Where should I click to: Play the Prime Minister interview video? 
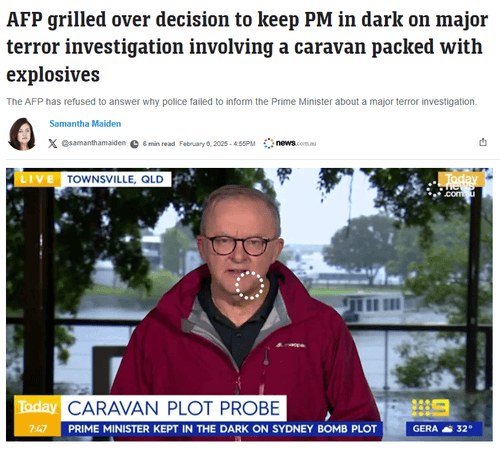tap(249, 304)
